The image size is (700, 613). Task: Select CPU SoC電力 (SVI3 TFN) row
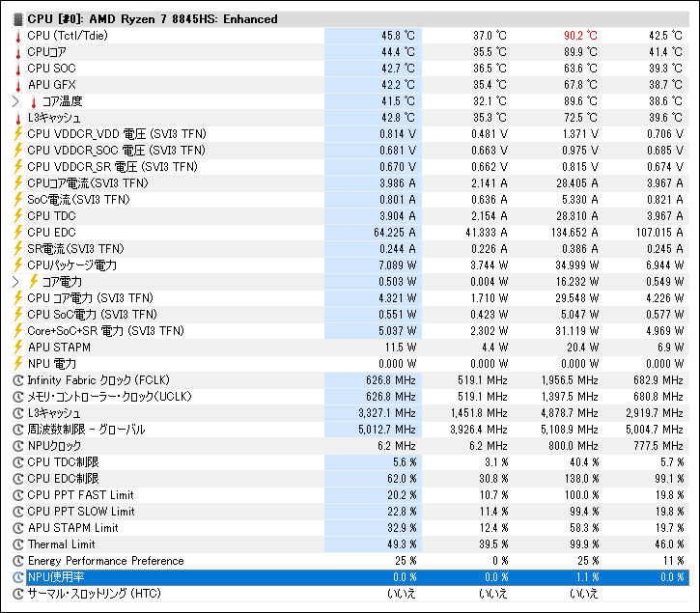[350, 315]
